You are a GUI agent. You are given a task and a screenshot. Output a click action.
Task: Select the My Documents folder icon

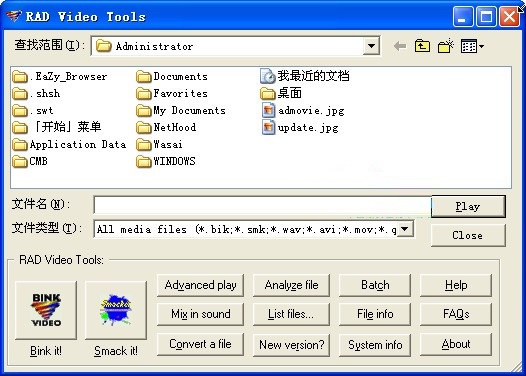pos(144,110)
